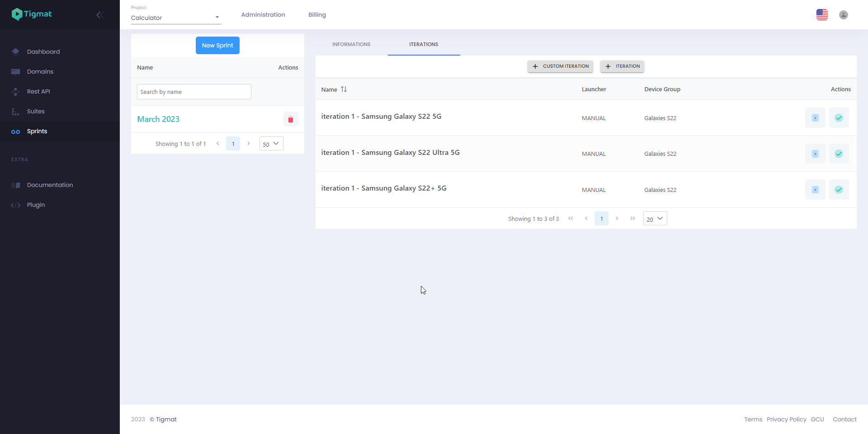Launch the Samsung Galaxy S22+ 5G iteration
Image resolution: width=868 pixels, height=434 pixels.
pyautogui.click(x=815, y=190)
